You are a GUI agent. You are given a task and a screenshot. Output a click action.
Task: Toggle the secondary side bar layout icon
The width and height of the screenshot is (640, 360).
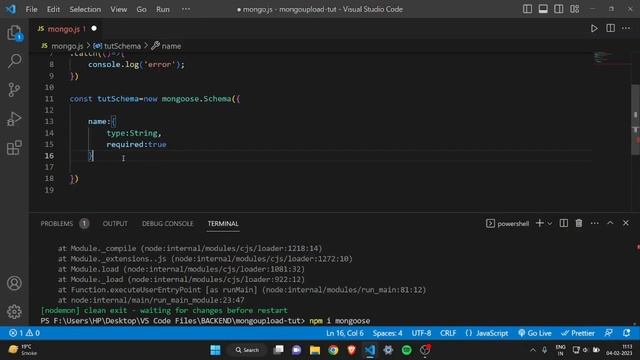point(558,9)
